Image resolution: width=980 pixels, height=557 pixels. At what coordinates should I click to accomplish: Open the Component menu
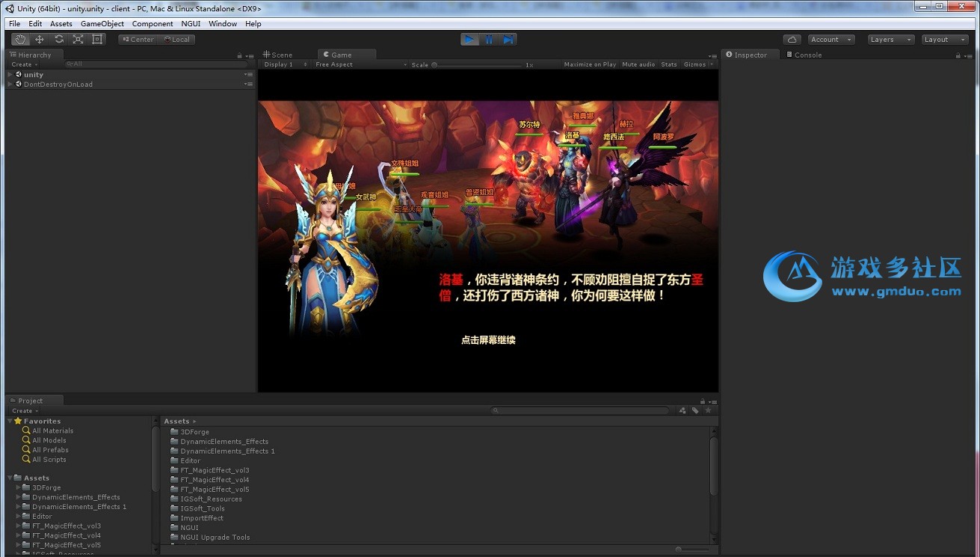(152, 24)
